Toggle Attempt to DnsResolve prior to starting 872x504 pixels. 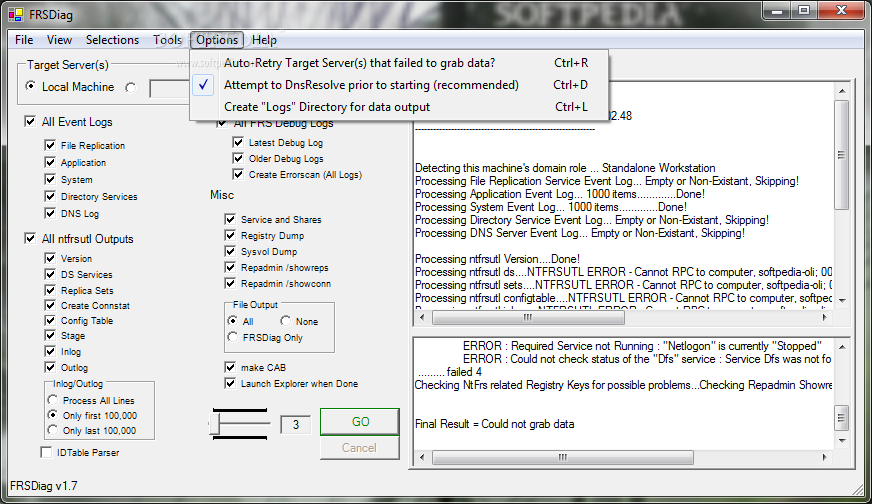point(399,85)
